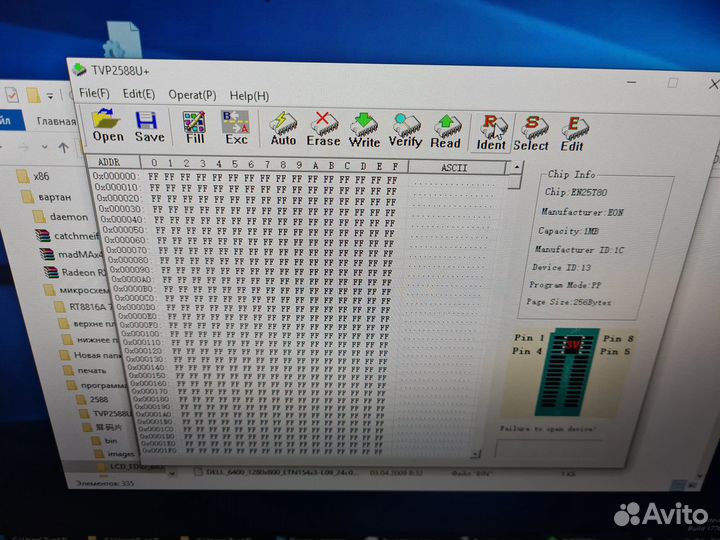
Task: Open the Operat(P) menu
Action: (x=192, y=95)
